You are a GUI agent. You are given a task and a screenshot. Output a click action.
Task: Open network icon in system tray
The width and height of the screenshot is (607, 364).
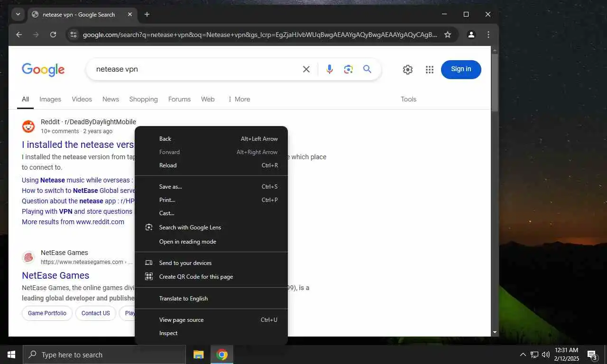(x=534, y=355)
